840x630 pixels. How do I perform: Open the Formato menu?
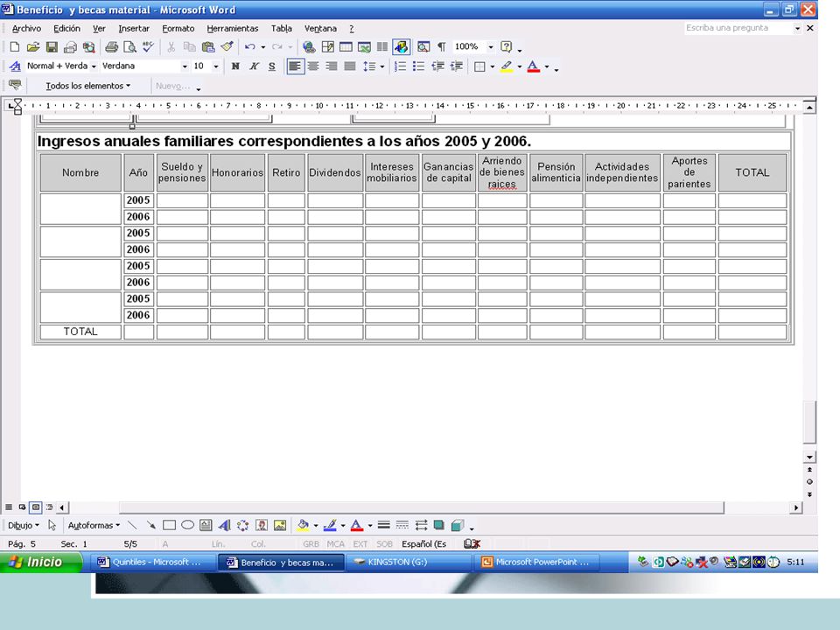click(178, 28)
